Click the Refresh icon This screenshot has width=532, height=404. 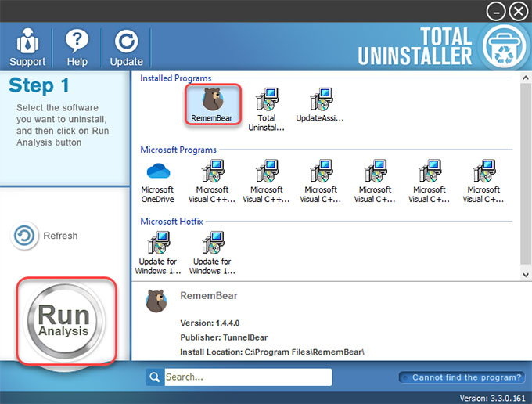pos(24,236)
